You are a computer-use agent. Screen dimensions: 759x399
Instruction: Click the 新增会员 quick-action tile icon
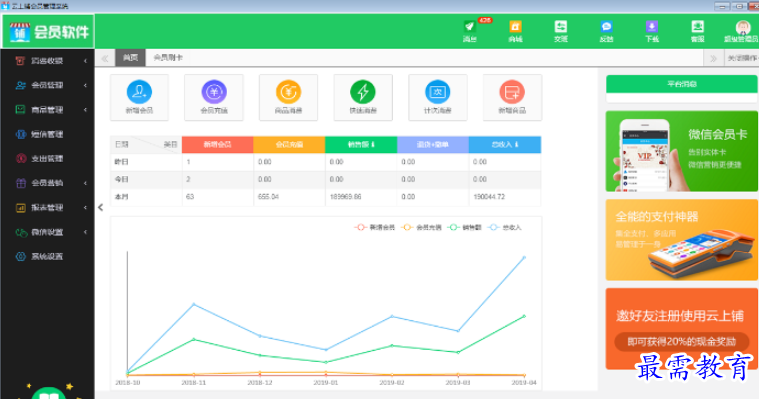click(x=139, y=92)
